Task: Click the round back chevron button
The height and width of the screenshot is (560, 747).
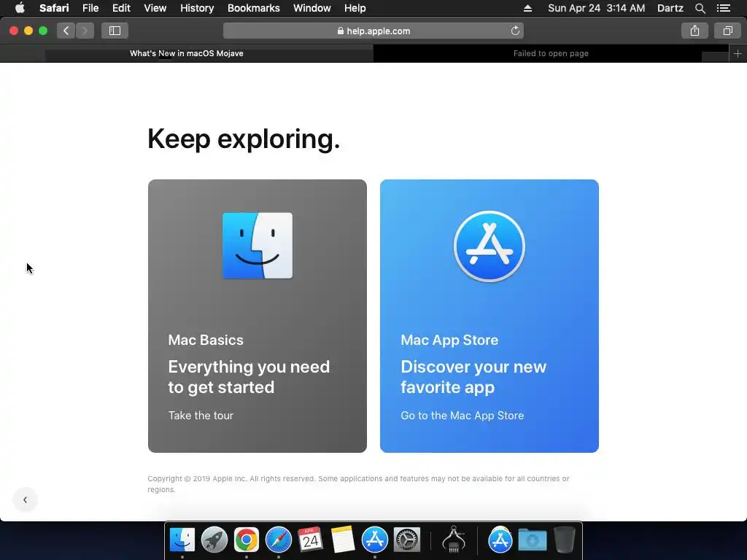Action: [26, 499]
